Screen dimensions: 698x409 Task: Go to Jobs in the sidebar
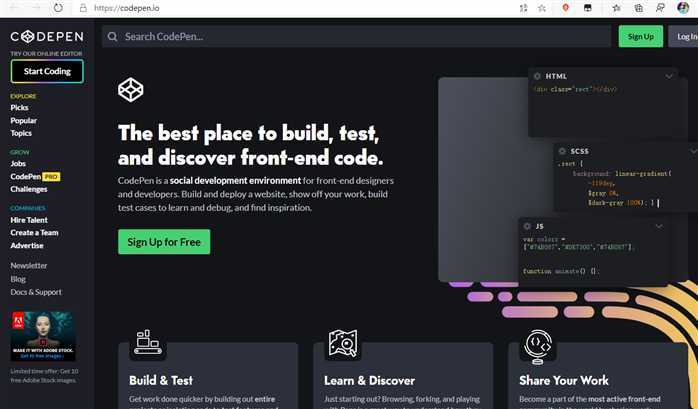click(x=18, y=164)
